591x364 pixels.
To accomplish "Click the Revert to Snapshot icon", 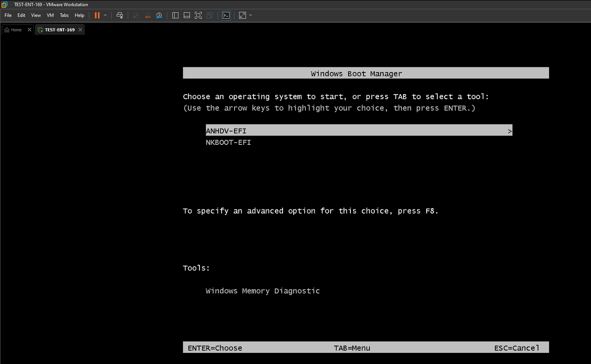I will 147,15.
